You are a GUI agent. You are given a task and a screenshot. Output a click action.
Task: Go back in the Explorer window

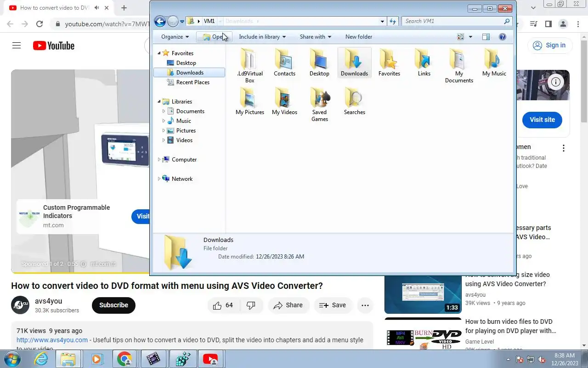[160, 21]
